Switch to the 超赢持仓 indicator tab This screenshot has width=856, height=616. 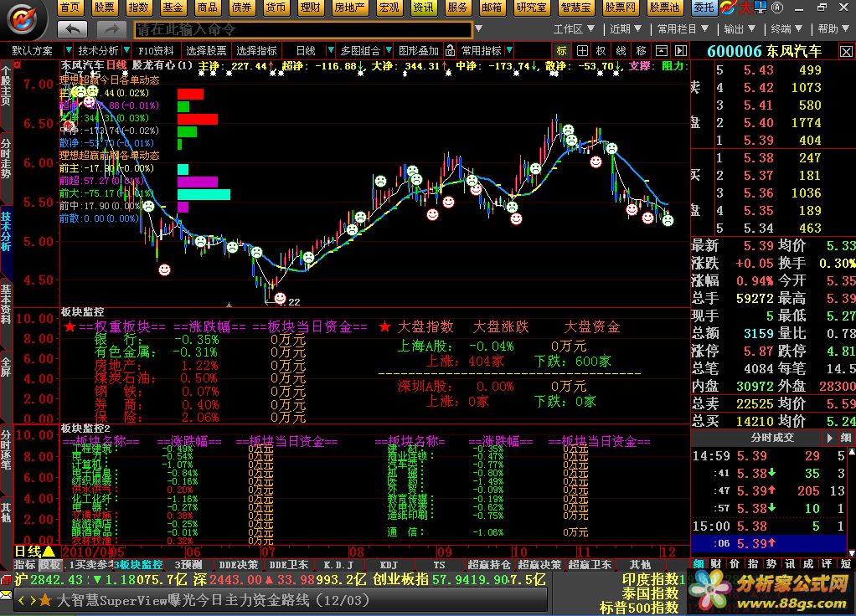[488, 565]
